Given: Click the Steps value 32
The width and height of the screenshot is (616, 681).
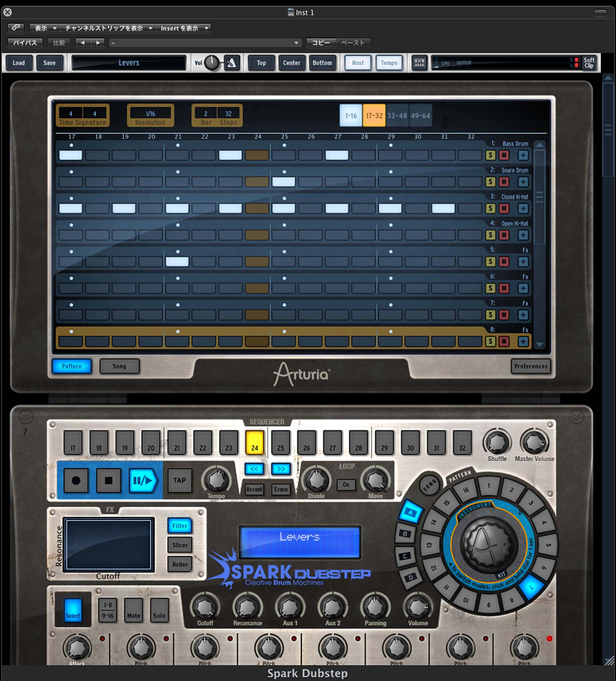Looking at the screenshot, I should click(229, 113).
